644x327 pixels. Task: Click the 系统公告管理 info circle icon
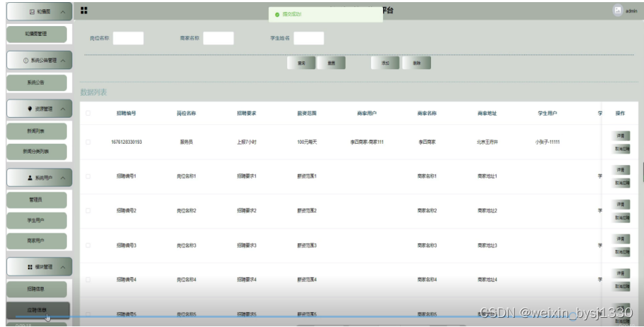click(x=26, y=61)
